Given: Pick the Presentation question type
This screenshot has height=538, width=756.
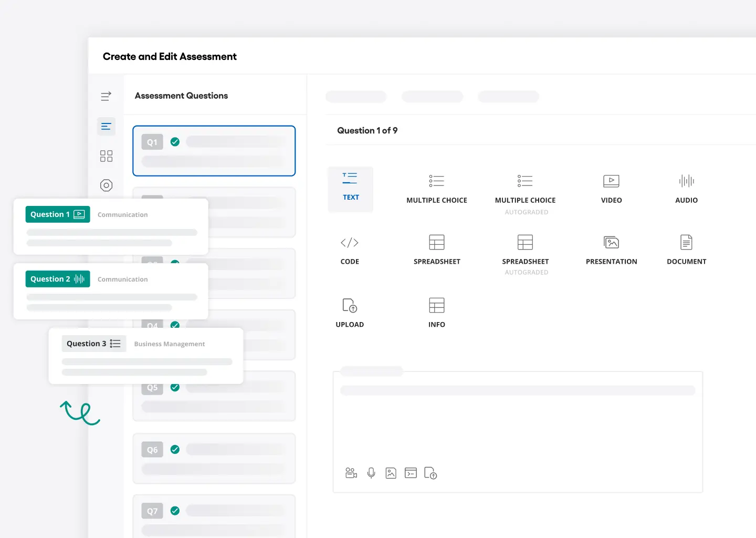Looking at the screenshot, I should pos(611,251).
